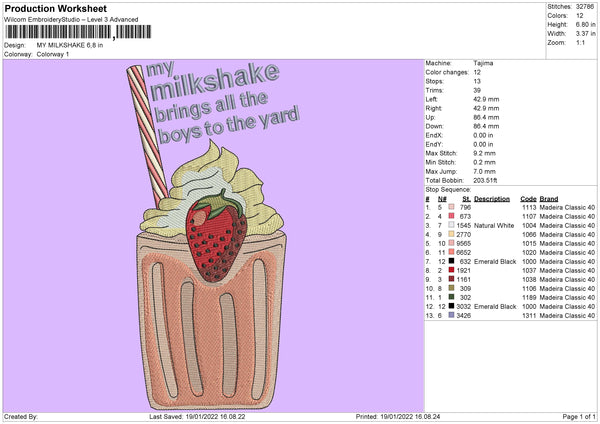The image size is (600, 424).
Task: Click the Production Worksheet title
Action: (56, 8)
